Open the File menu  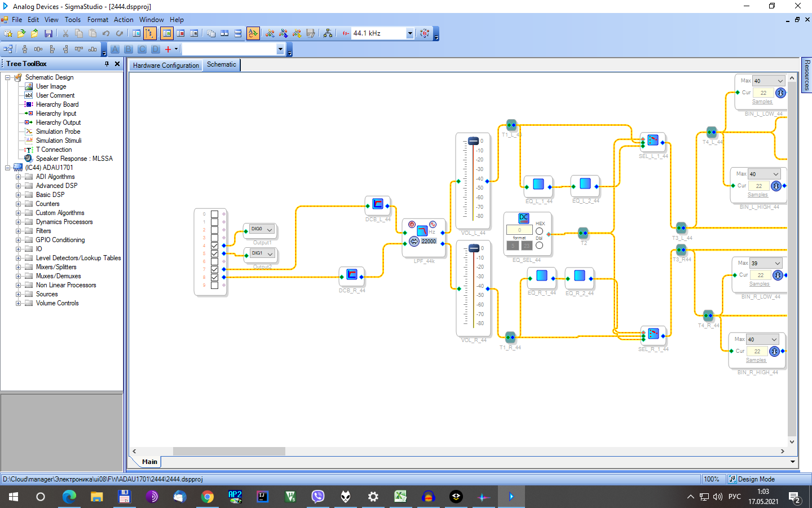point(17,20)
